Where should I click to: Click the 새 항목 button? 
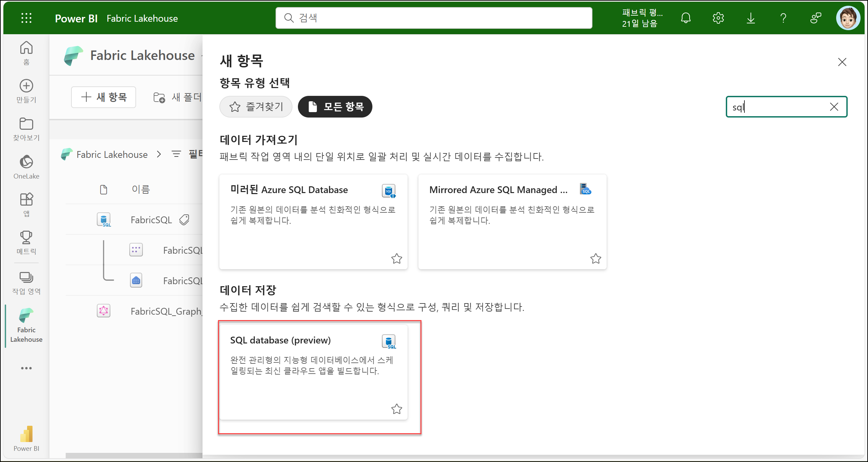coord(104,97)
